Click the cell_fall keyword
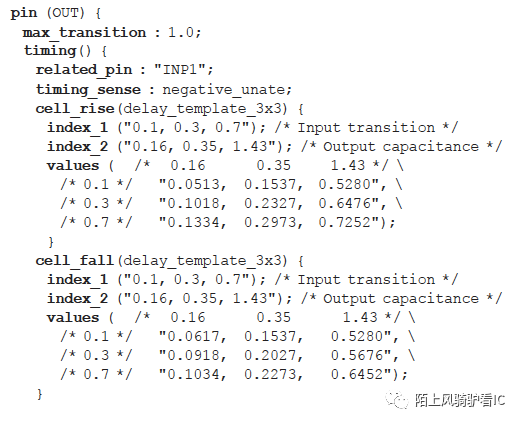 [75, 260]
